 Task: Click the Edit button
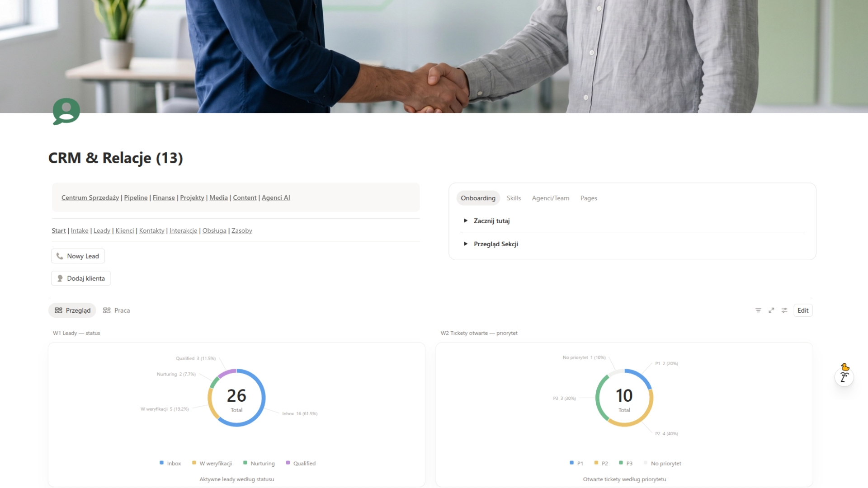803,310
